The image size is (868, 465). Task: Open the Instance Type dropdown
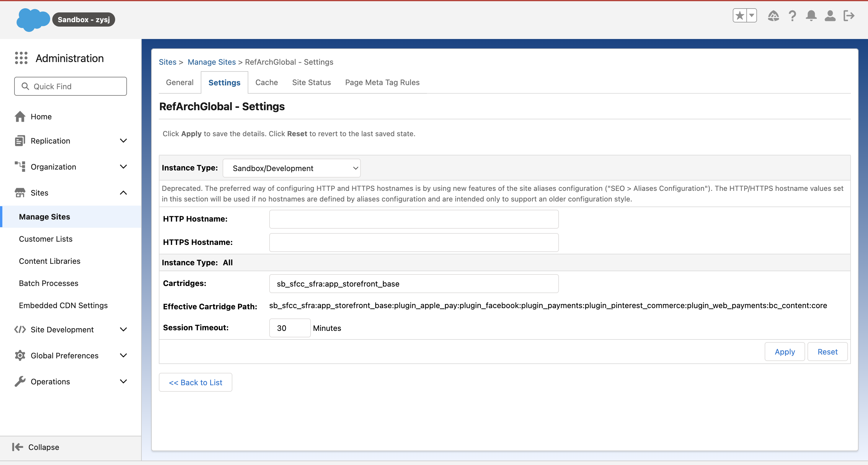coord(291,168)
